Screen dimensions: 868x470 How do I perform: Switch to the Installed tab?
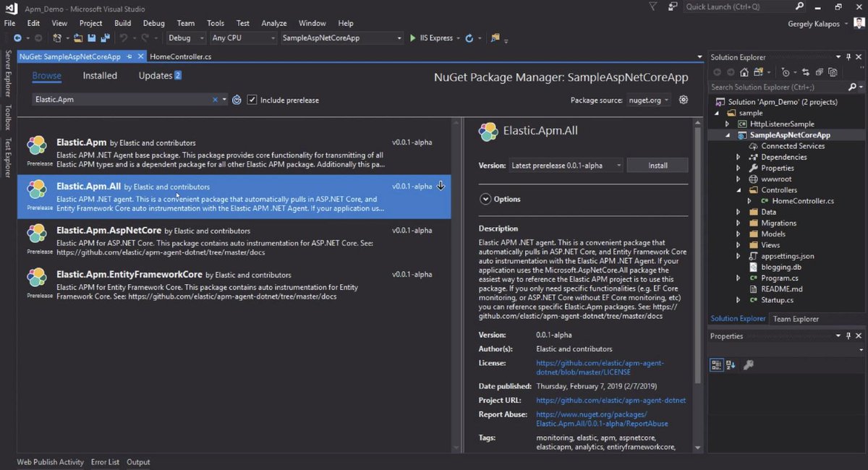pyautogui.click(x=99, y=75)
